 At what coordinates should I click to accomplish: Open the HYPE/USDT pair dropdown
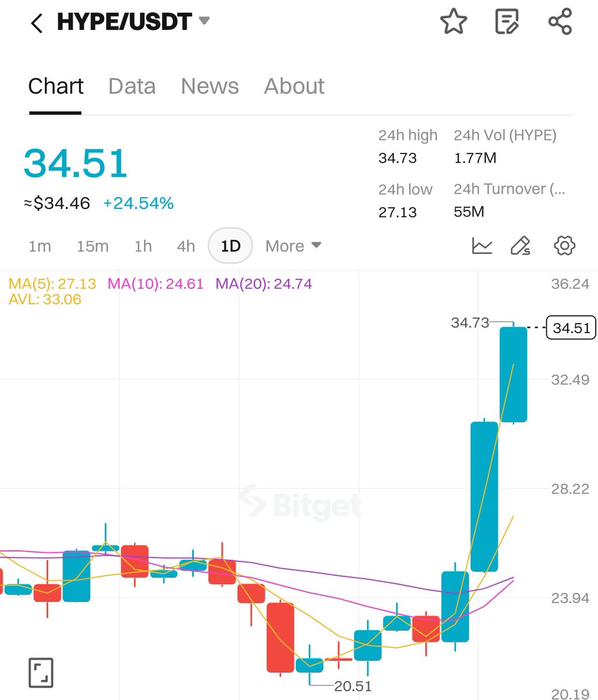pyautogui.click(x=204, y=21)
